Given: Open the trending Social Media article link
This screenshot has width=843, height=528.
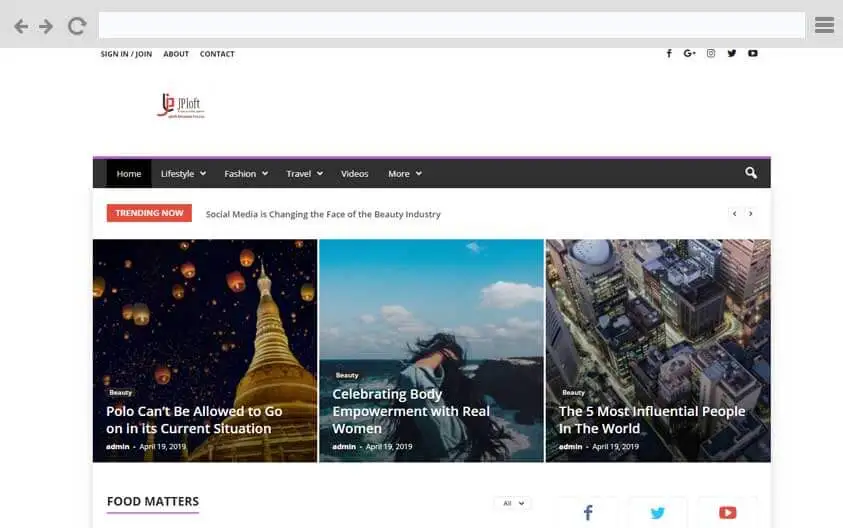Looking at the screenshot, I should coord(323,214).
